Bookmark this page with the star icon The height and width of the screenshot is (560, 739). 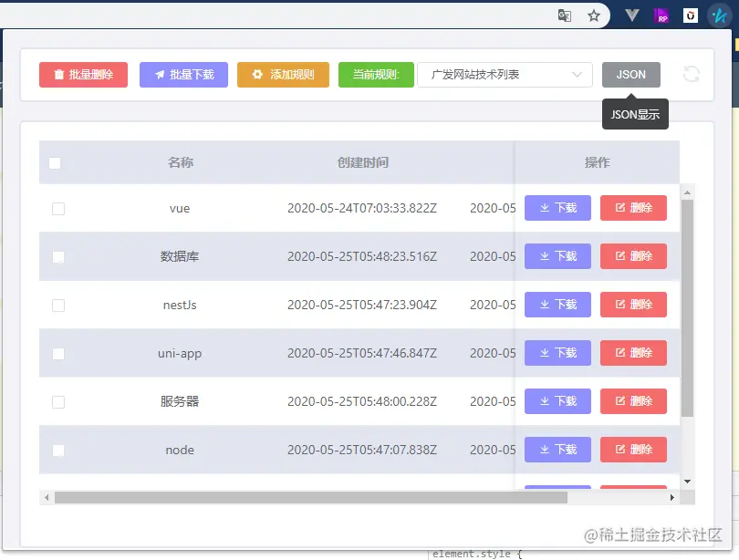click(594, 16)
